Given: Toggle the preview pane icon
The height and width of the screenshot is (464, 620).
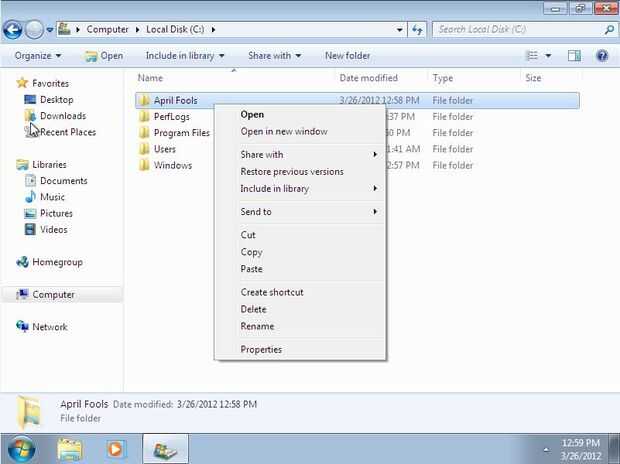Looking at the screenshot, I should point(574,56).
